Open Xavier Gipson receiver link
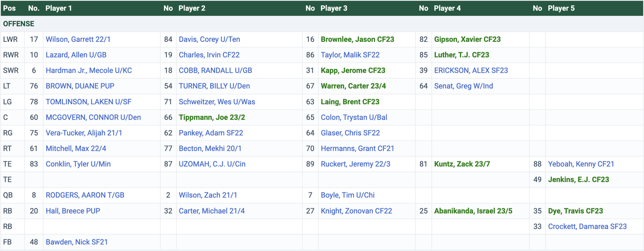644x251 pixels. tap(467, 39)
